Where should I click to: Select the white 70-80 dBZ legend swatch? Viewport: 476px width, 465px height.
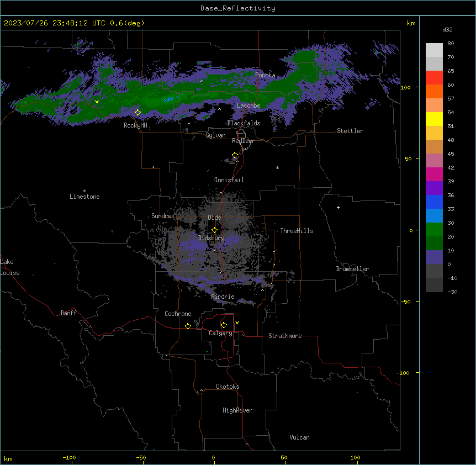434,50
